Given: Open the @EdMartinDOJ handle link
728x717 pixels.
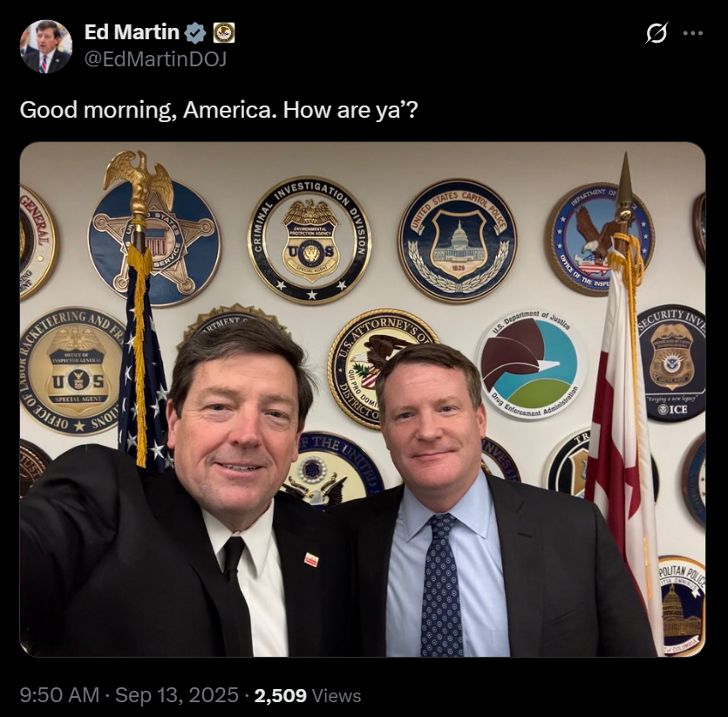Looking at the screenshot, I should [155, 59].
